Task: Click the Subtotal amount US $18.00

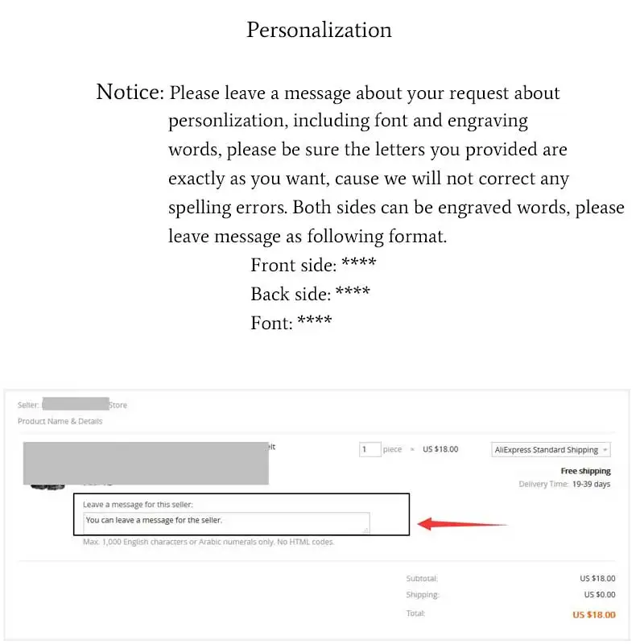Action: pos(597,578)
